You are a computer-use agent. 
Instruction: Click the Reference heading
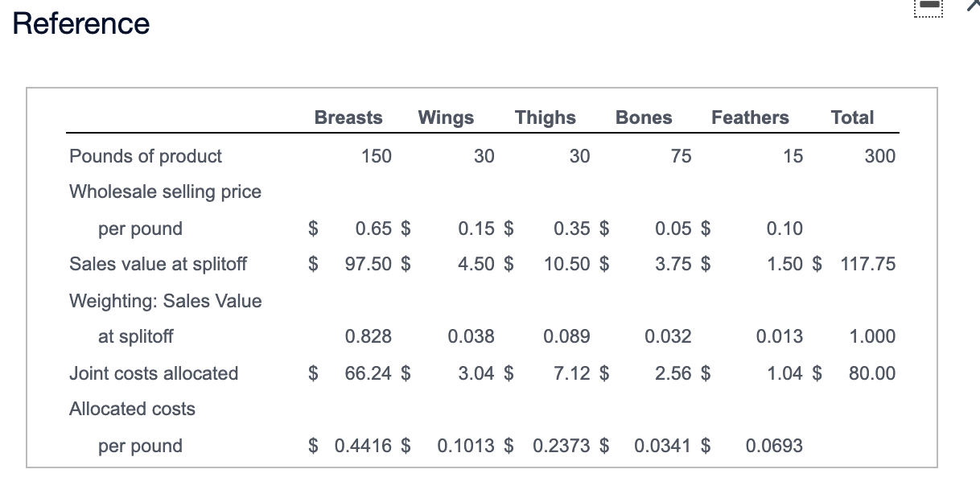click(80, 24)
